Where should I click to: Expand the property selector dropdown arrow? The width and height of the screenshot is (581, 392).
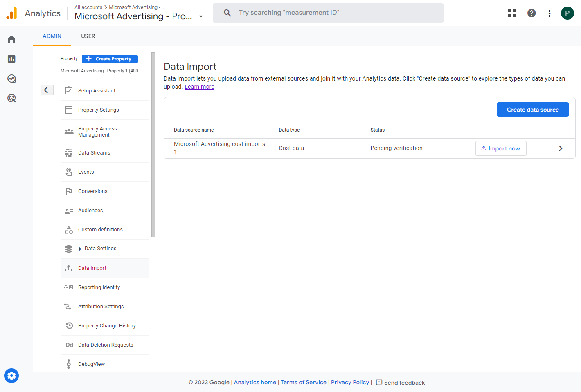[201, 17]
